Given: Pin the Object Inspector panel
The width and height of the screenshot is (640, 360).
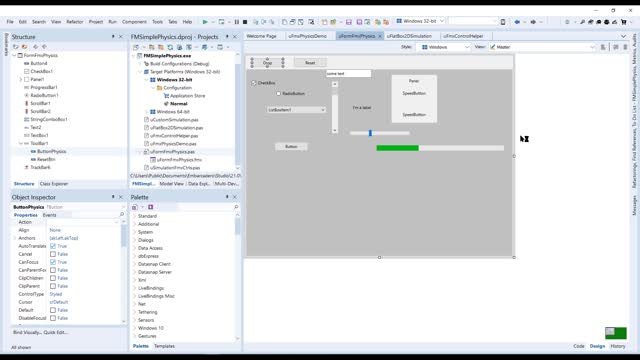Looking at the screenshot, I should click(x=113, y=197).
